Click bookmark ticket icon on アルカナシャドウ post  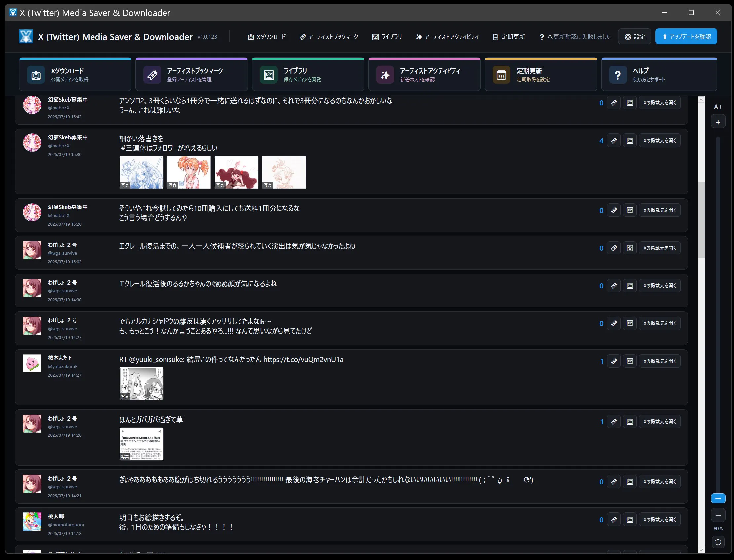pos(614,323)
